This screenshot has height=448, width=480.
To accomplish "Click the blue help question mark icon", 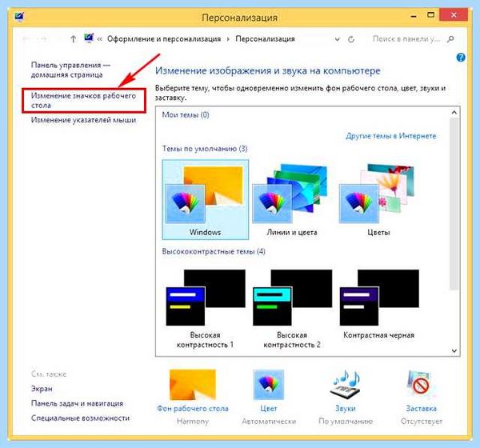I will (x=461, y=58).
